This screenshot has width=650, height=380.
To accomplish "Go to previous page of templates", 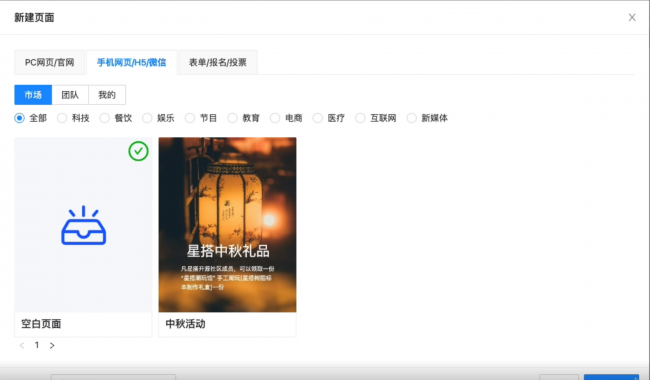I will click(22, 345).
